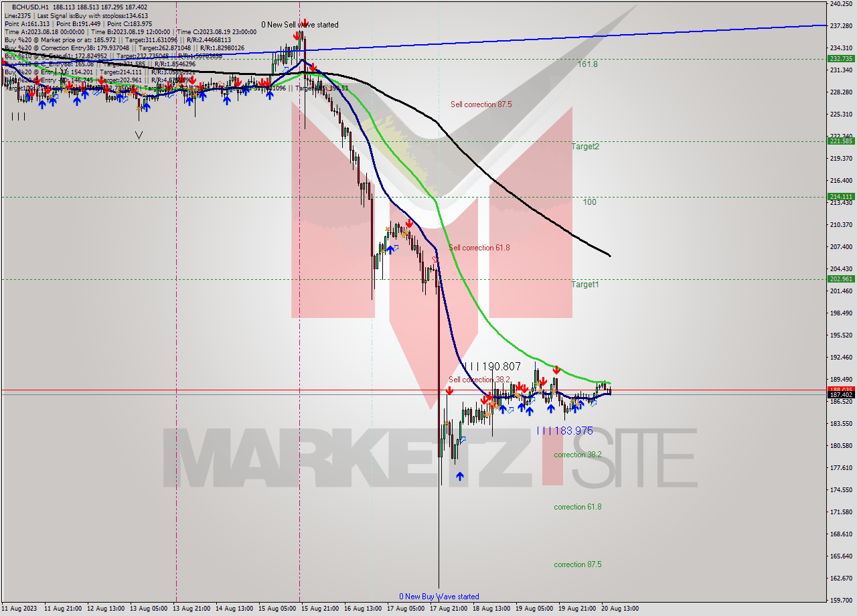Click 210.370 on the price axis
The height and width of the screenshot is (616, 857).
coord(841,224)
